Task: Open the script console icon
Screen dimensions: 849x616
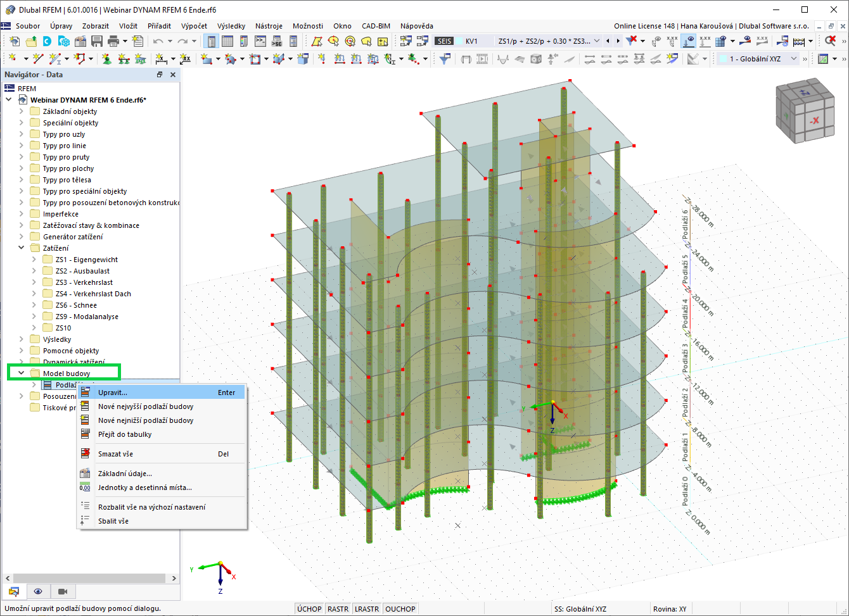Action: click(260, 41)
